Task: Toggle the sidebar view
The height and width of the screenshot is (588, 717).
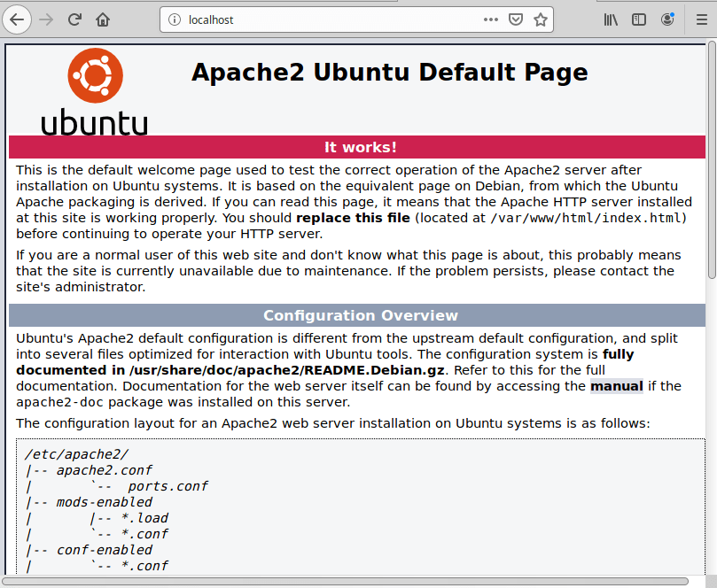Action: click(638, 19)
